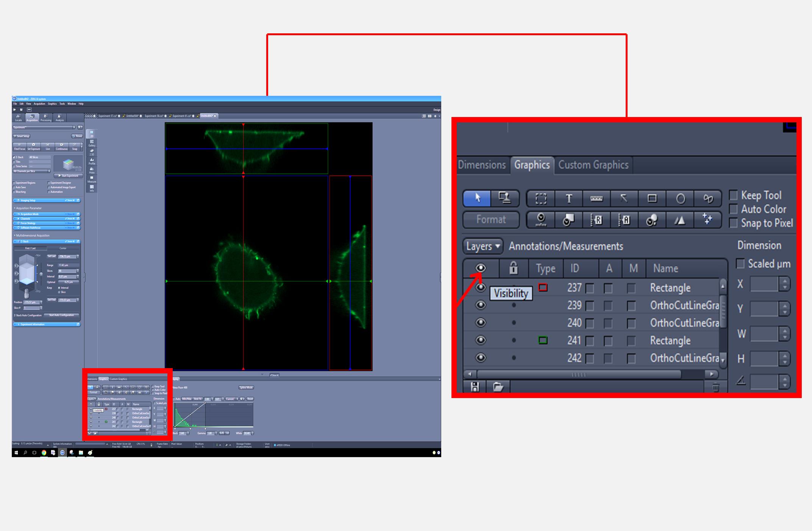Expand the Imaging Setup section
The image size is (812, 531).
(x=47, y=200)
